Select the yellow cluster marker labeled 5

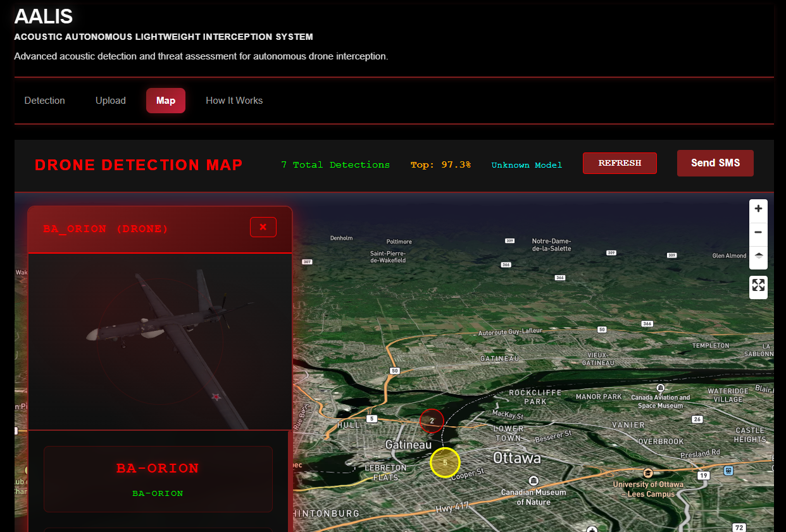[x=445, y=462]
